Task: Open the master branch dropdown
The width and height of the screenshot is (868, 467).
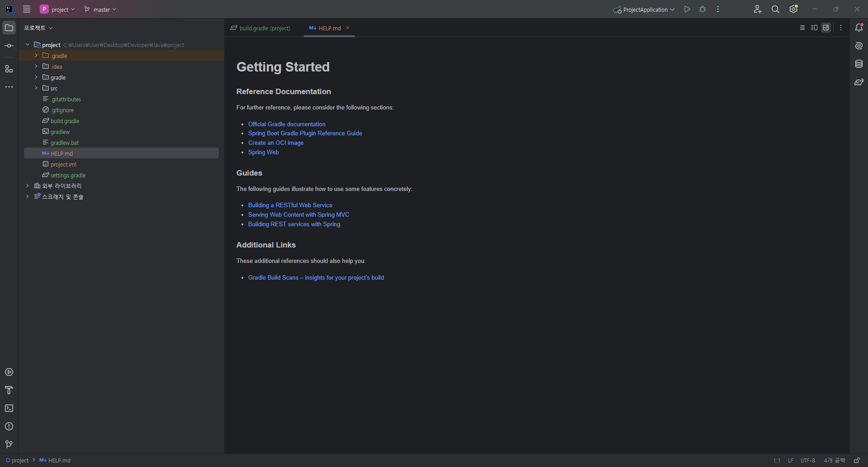Action: tap(100, 9)
